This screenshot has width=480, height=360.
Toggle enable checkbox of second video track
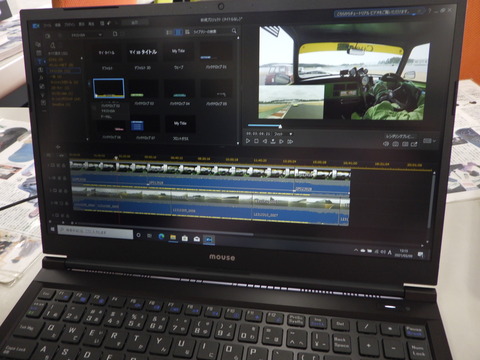60,191
